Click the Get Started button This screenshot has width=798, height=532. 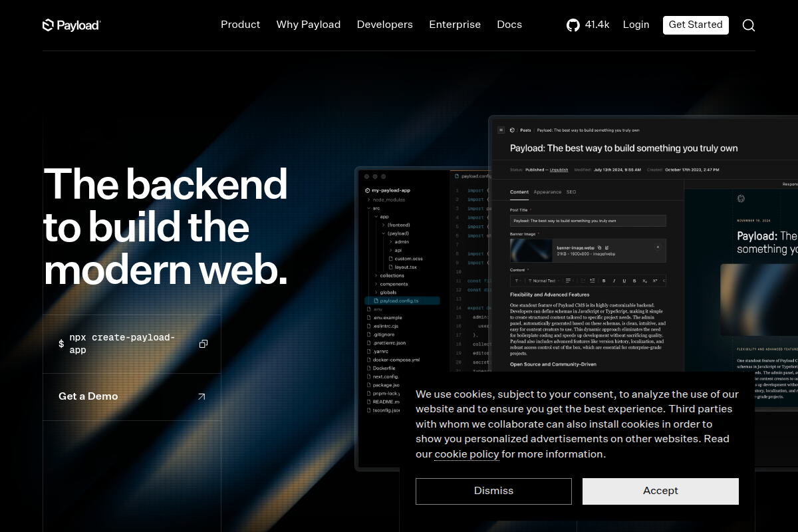click(696, 25)
